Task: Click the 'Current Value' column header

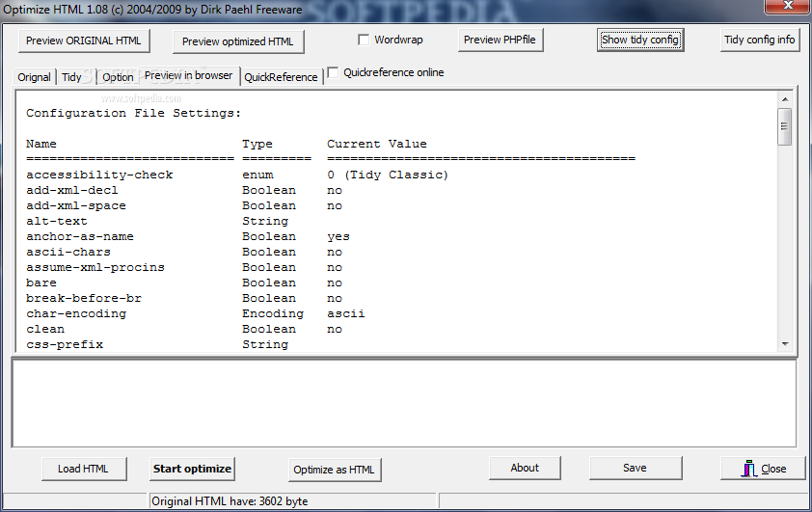Action: tap(377, 144)
